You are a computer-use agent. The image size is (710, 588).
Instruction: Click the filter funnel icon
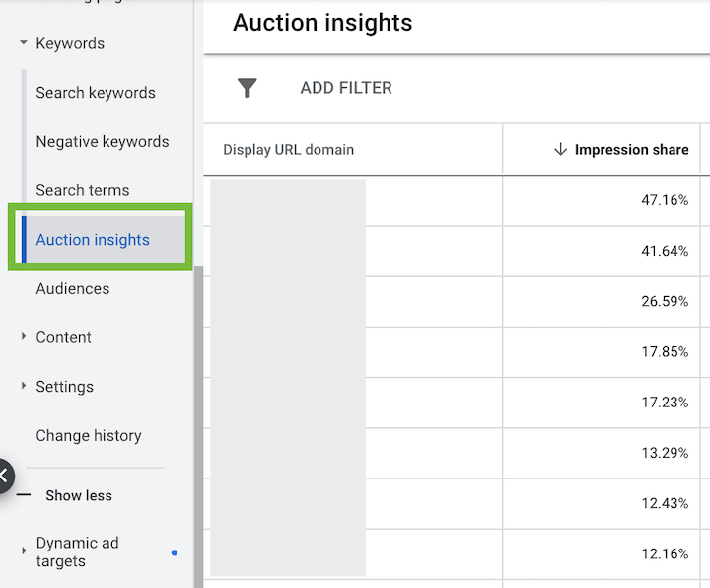pyautogui.click(x=248, y=88)
